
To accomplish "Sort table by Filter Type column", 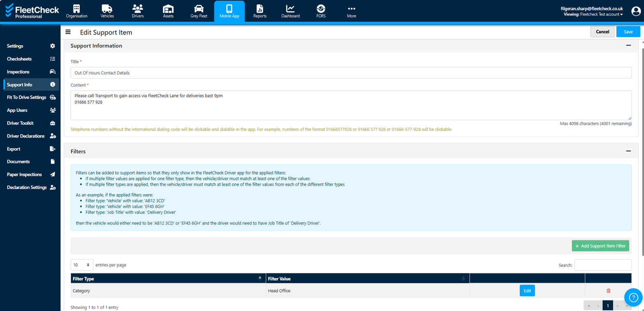I will (x=168, y=279).
